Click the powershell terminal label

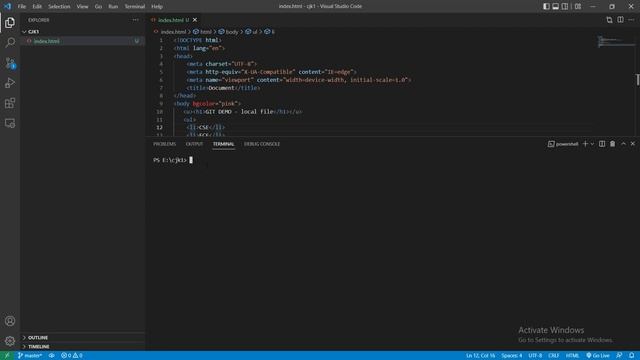pos(563,144)
